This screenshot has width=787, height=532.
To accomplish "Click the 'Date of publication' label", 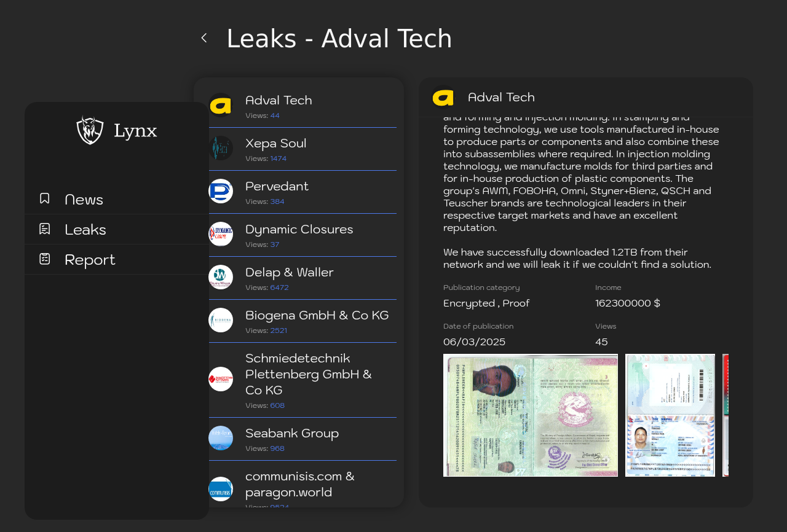I will click(478, 326).
